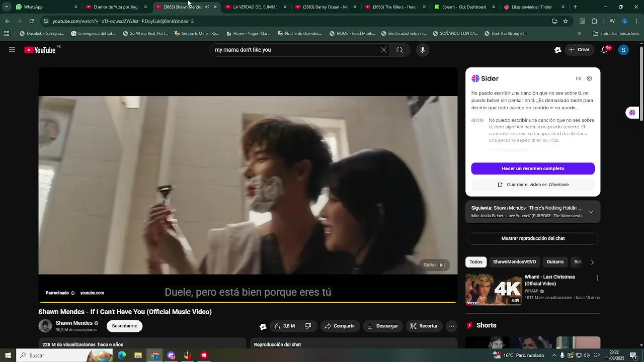Click the Chrome address bar URL
The height and width of the screenshot is (362, 644).
[297, 21]
